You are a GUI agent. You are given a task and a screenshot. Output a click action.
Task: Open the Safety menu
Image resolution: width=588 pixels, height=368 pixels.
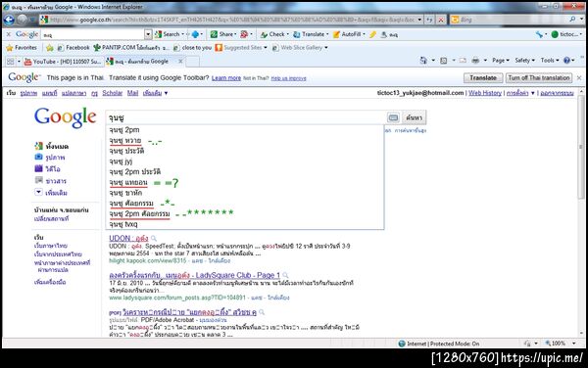(x=524, y=61)
